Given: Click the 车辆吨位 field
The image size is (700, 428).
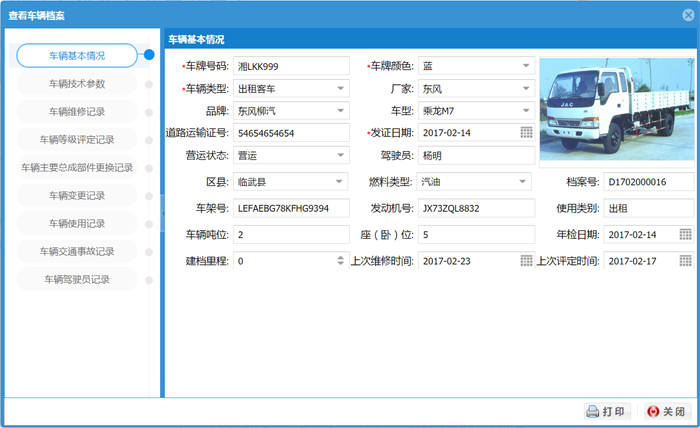Looking at the screenshot, I should (291, 235).
